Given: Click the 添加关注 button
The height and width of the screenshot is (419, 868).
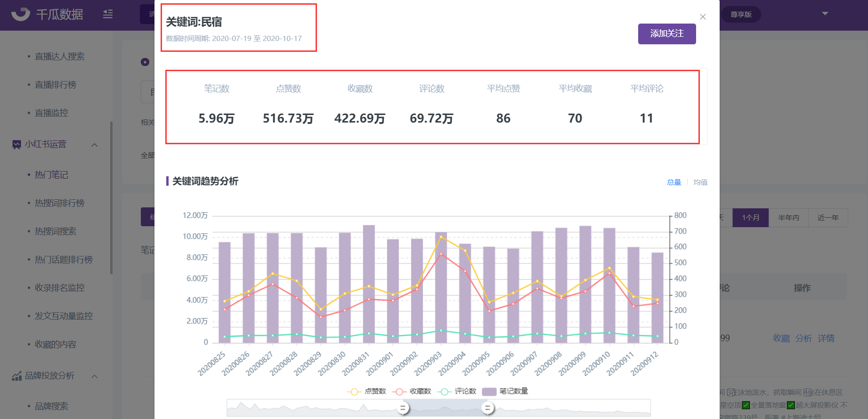Looking at the screenshot, I should point(667,34).
